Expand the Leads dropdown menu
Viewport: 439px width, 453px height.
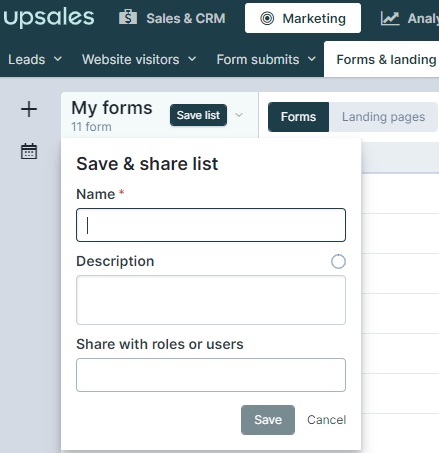(35, 59)
